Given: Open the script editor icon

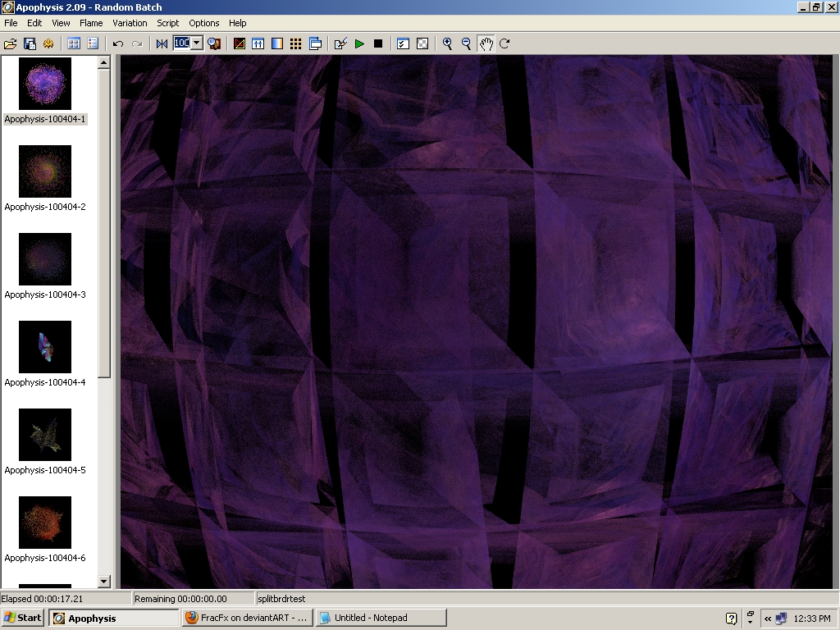Looking at the screenshot, I should [x=340, y=43].
